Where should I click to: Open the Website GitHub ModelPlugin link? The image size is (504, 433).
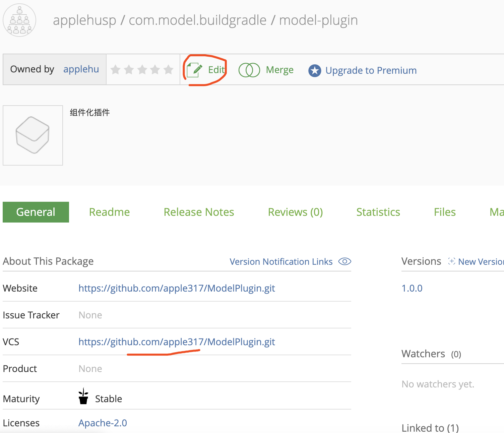click(x=177, y=288)
